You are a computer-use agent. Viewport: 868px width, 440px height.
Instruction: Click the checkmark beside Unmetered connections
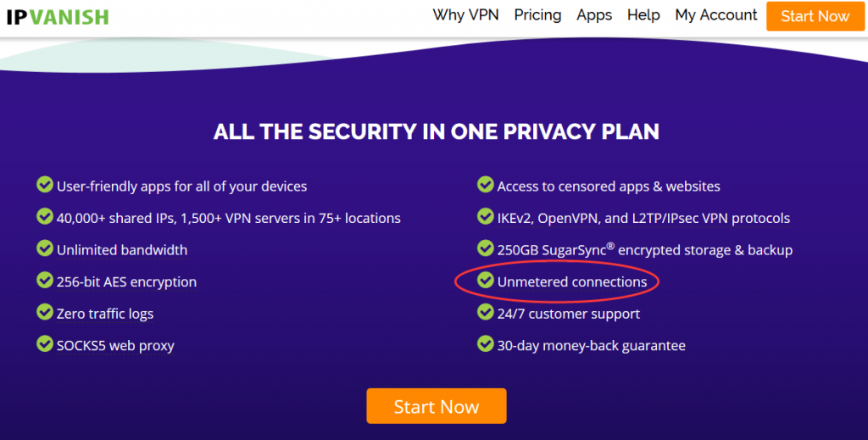[x=486, y=280]
